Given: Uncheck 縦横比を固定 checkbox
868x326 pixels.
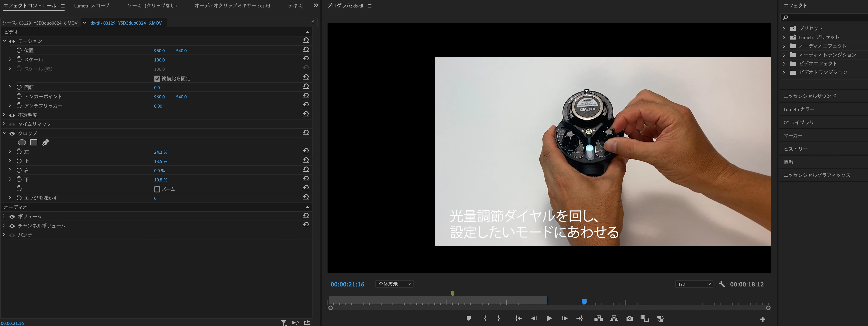Looking at the screenshot, I should [x=157, y=79].
